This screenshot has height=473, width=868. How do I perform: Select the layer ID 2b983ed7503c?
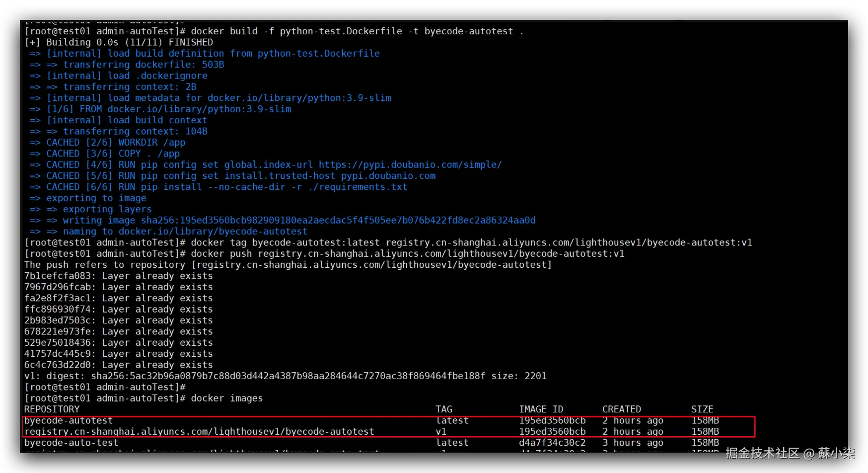tap(58, 320)
